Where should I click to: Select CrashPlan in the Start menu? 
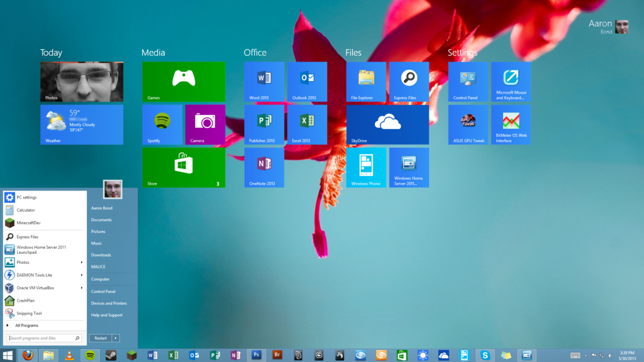pyautogui.click(x=45, y=300)
